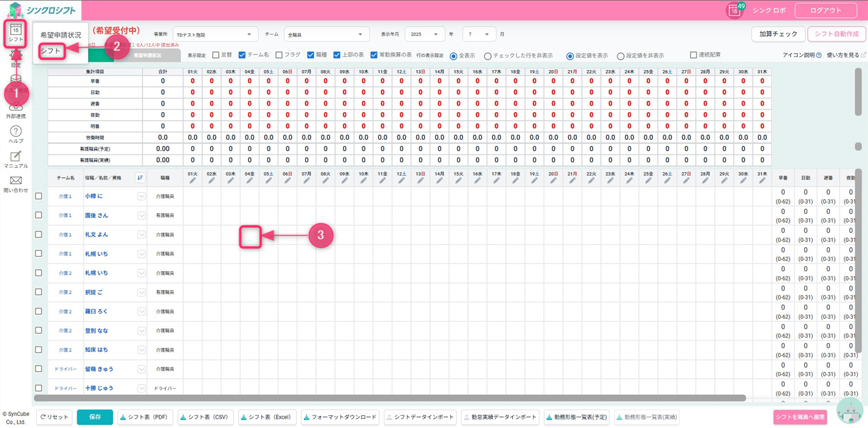Screen dimensions: 868x428
Task: Check the row checkbox for 礼文 よん
Action: tap(39, 234)
